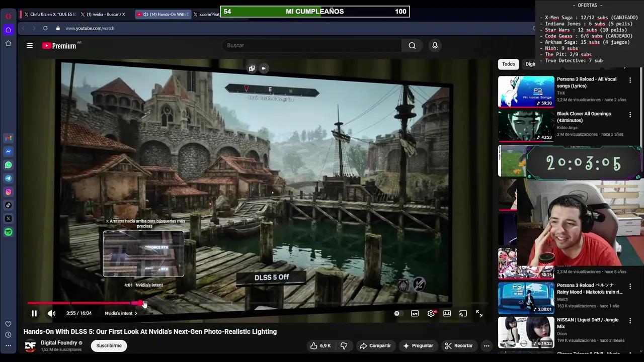Toggle autoplay switch in player
This screenshot has height=362, width=644.
click(397, 313)
